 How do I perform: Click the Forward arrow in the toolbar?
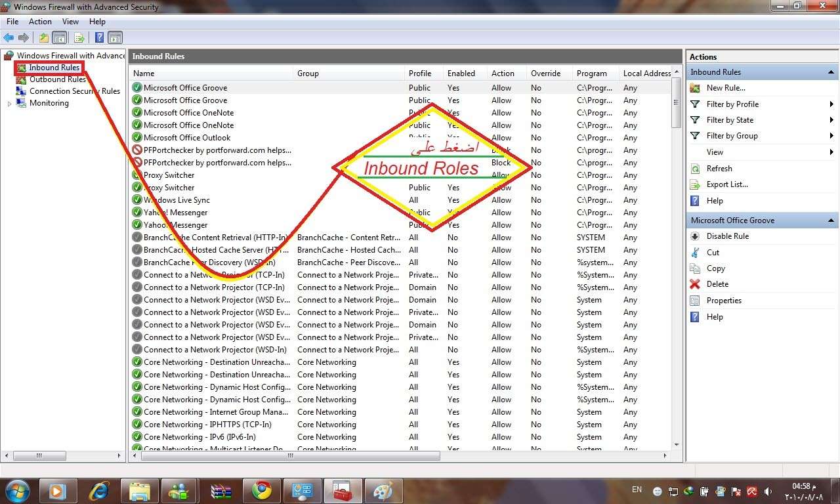point(24,38)
